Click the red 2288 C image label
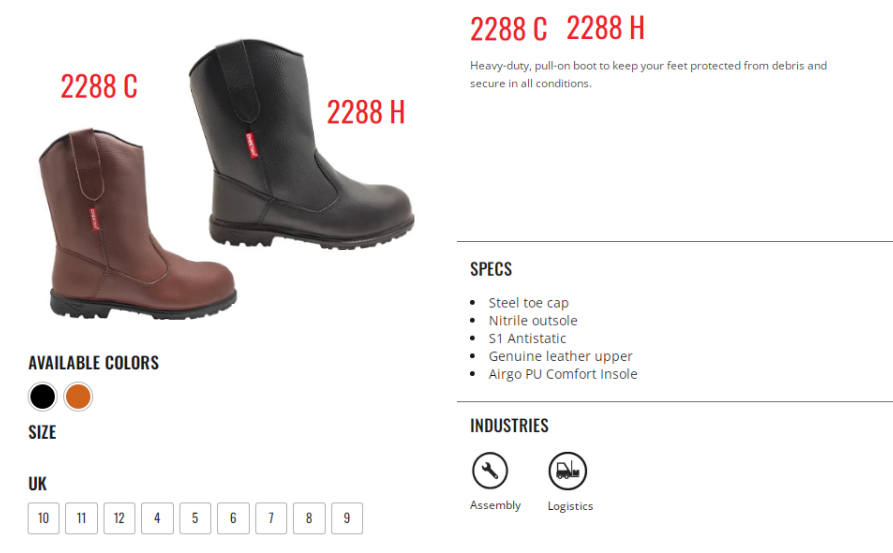 [x=99, y=87]
